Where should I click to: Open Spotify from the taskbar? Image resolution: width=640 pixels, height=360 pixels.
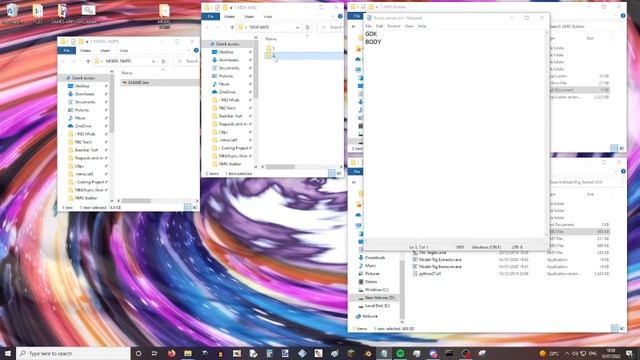(x=400, y=353)
